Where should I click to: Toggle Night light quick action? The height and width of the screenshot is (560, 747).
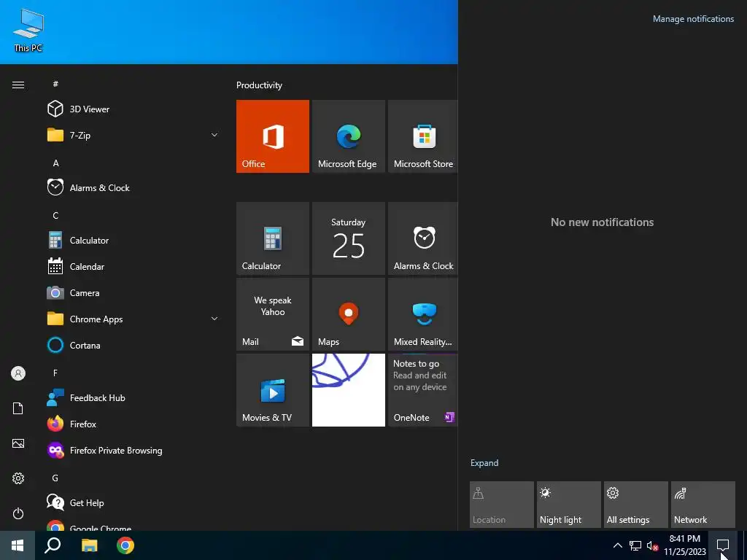(569, 505)
